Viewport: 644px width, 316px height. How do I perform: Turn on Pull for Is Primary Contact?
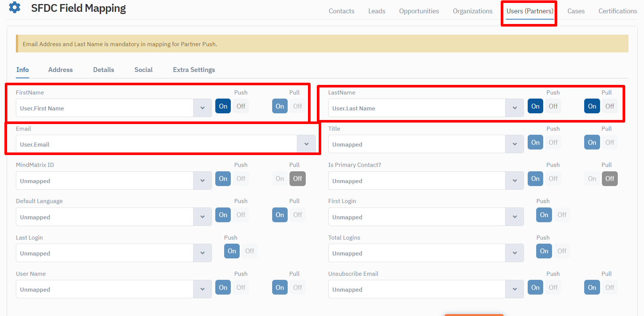[592, 179]
